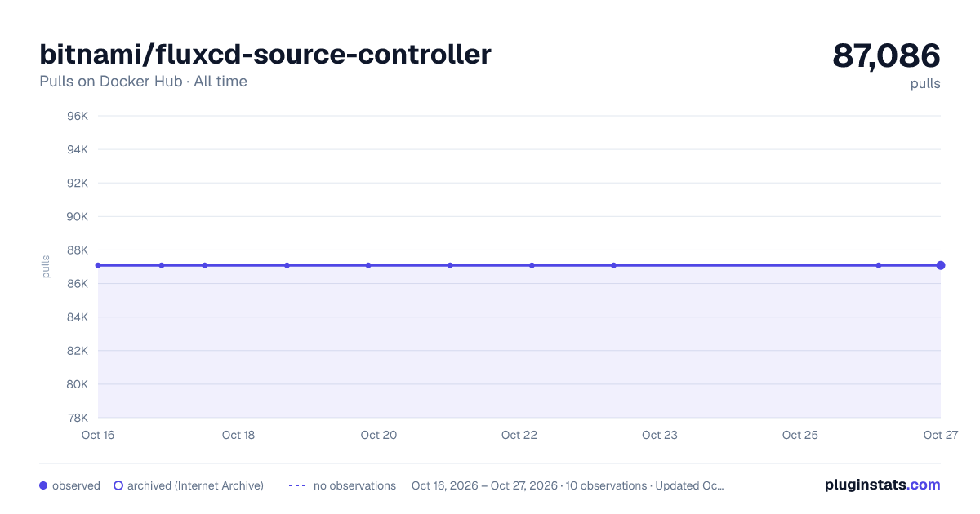Click the vertical 'pulls' y-axis title
The image size is (980, 514).
[46, 267]
